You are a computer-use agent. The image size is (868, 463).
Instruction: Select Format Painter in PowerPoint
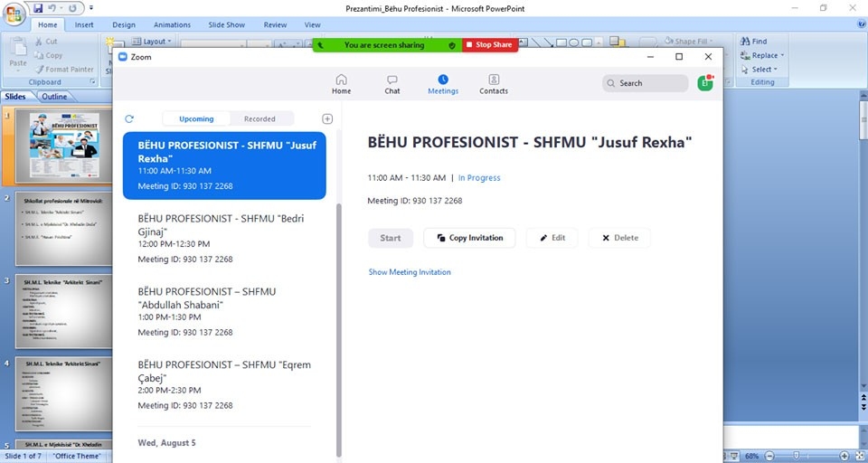point(64,70)
